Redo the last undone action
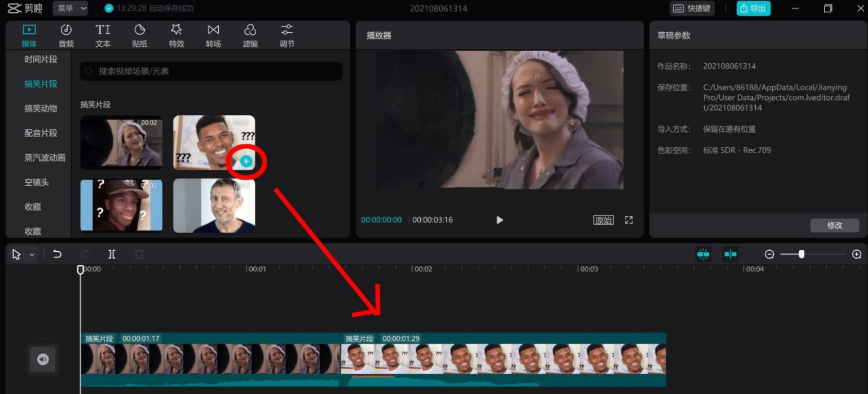Screen dimensions: 868x394 pos(85,254)
